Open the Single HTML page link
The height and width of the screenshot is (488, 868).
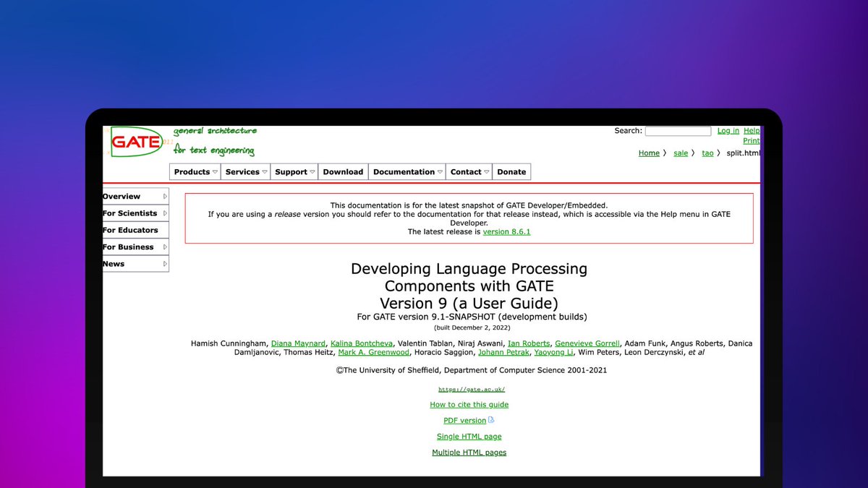[469, 437]
